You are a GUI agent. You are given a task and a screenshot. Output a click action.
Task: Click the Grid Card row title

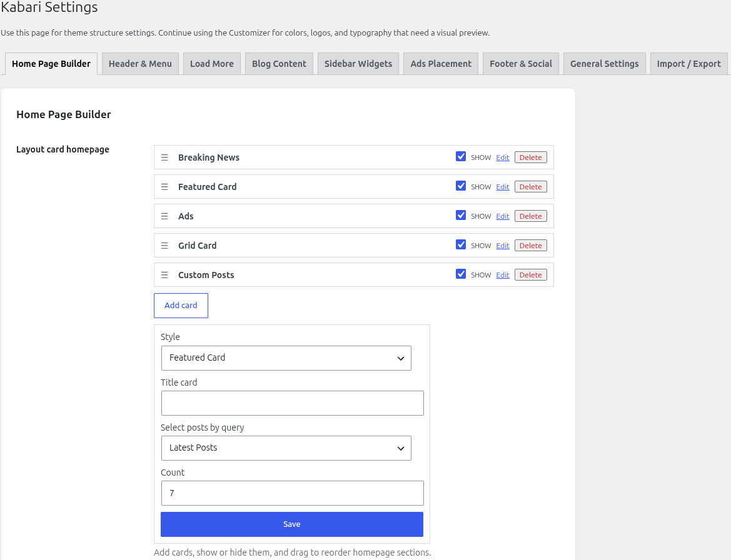[197, 246]
